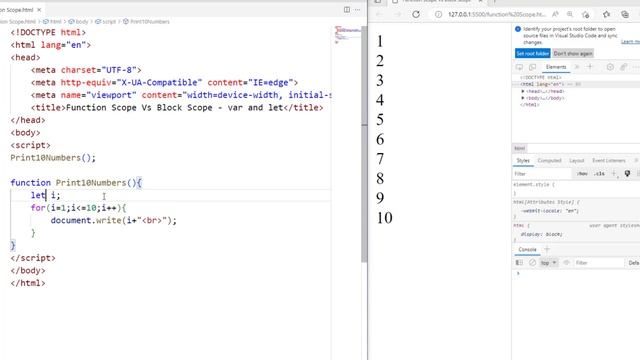Click the script breadcrumb item
The image size is (640, 360).
point(106,22)
